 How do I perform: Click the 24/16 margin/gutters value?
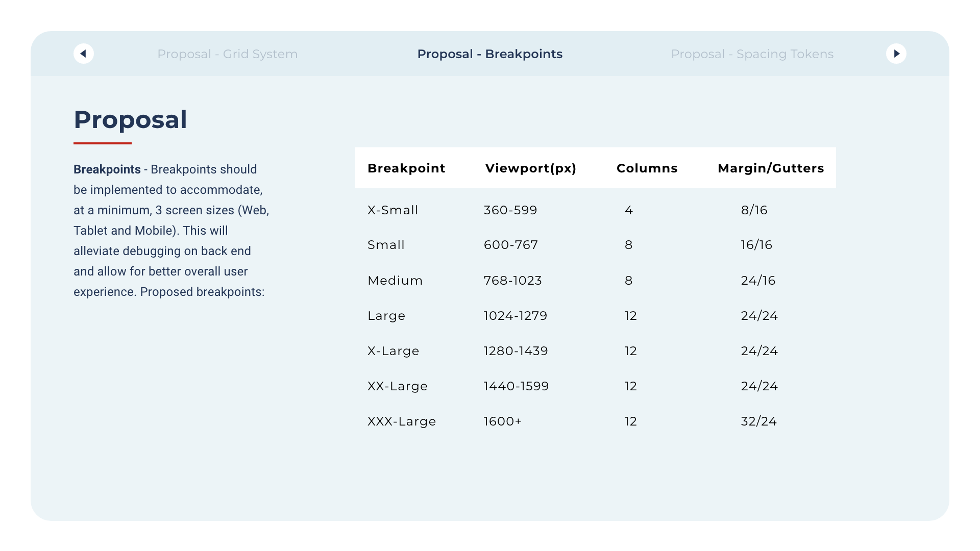point(758,281)
